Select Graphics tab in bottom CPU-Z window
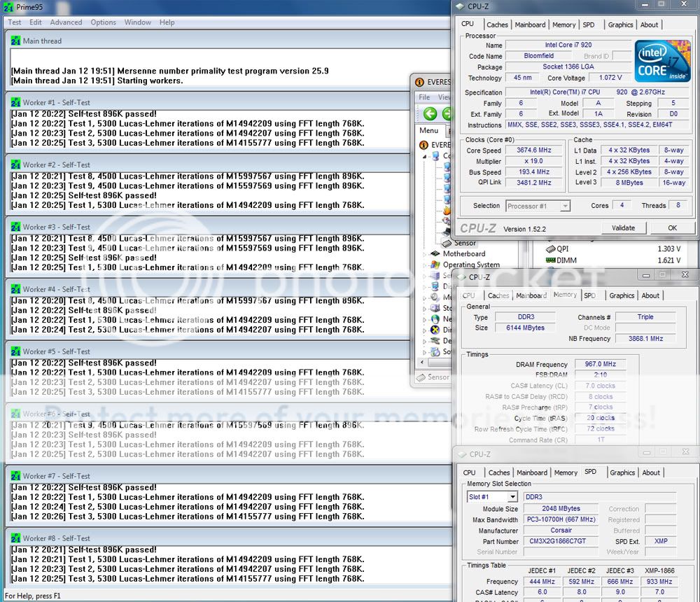 tap(622, 472)
